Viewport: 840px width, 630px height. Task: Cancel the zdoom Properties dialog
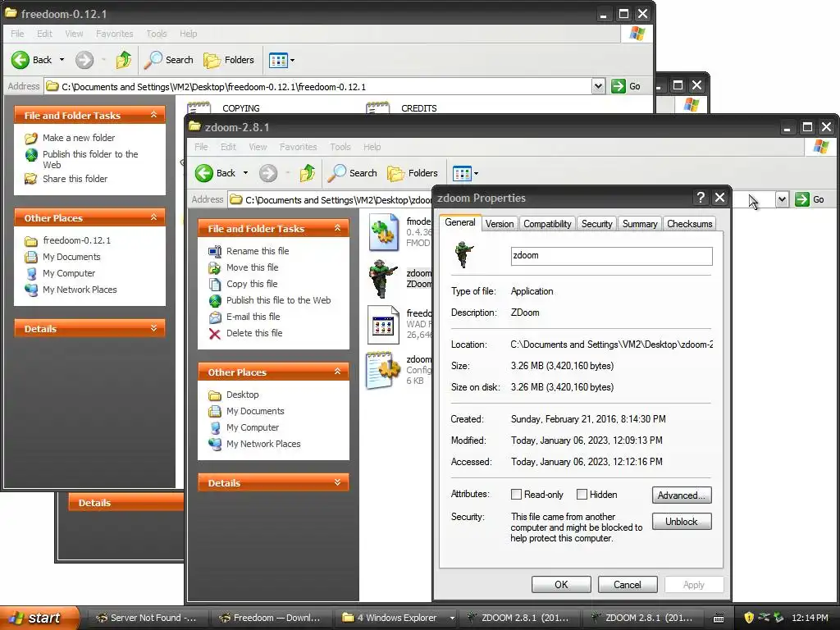click(x=628, y=584)
